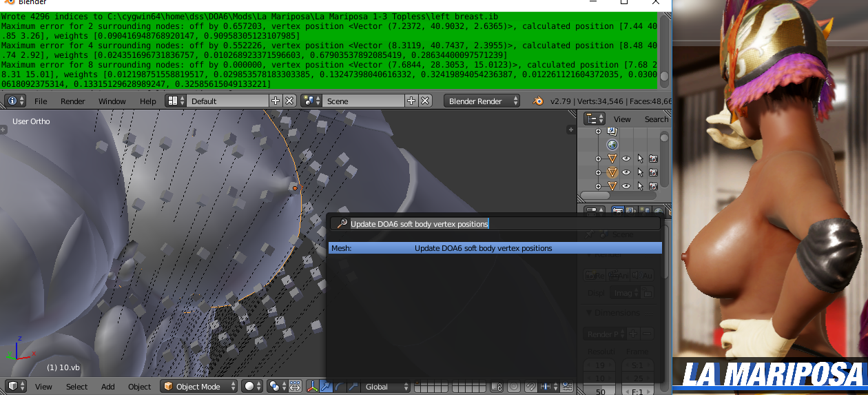Toggle selectability arrow of the second mesh object
Screen dimensions: 868x395
[x=640, y=172]
